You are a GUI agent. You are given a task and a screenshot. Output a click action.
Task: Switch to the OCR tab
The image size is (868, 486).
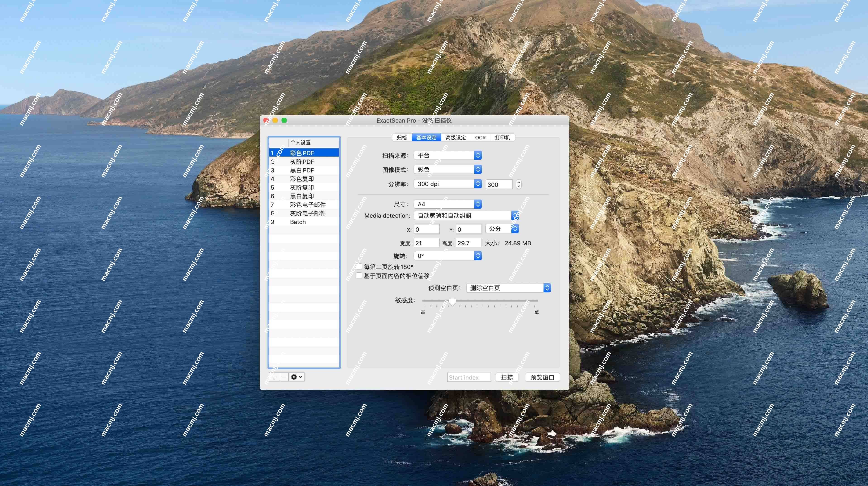(x=481, y=138)
